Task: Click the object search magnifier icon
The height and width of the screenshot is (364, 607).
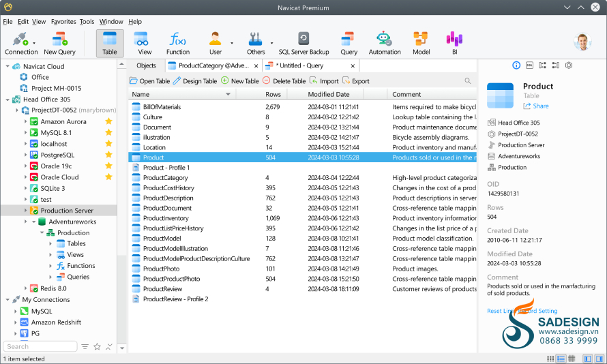Action: [468, 81]
